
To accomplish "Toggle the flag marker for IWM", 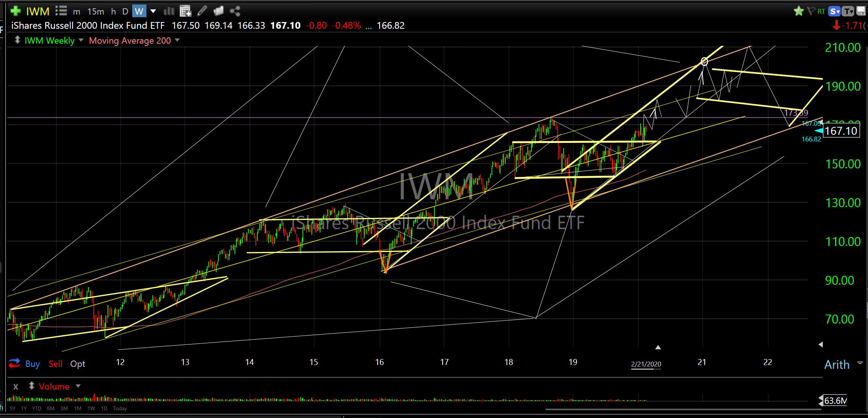I will 811,11.
